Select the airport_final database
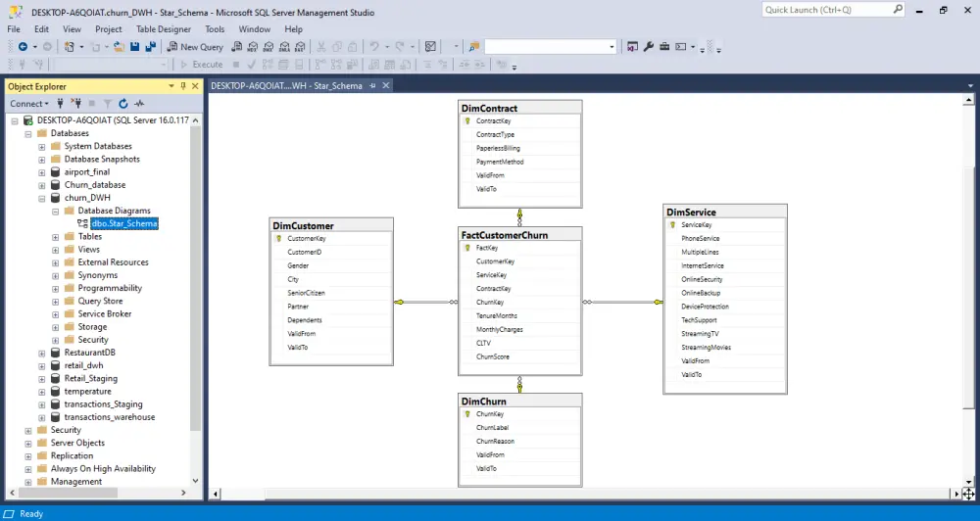980x521 pixels. 87,172
